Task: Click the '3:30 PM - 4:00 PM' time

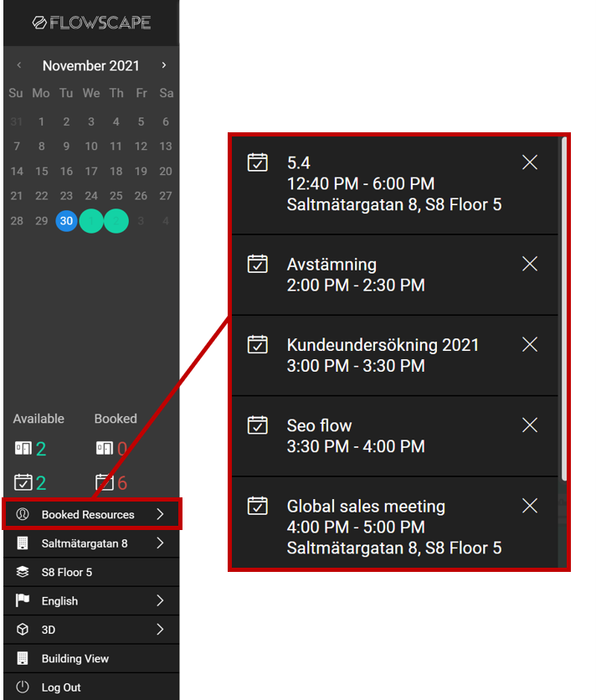Action: click(x=356, y=446)
